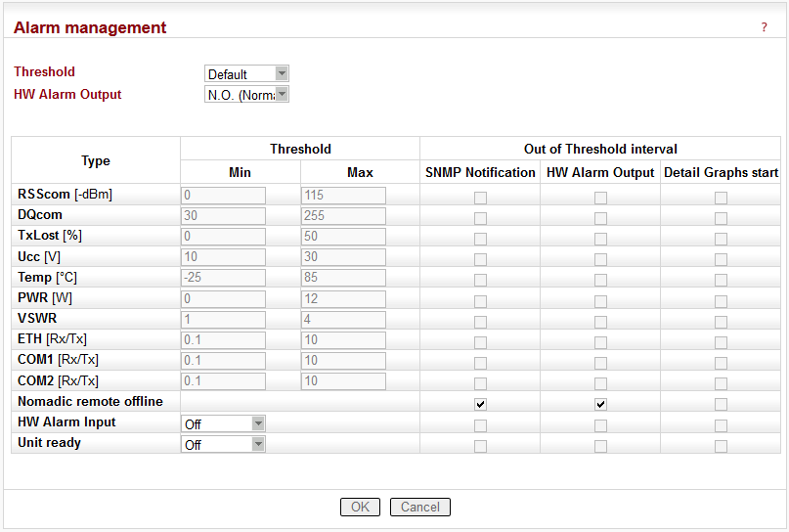Check HW Alarm Output for DQcom
Screen dimensions: 789x532
(x=600, y=218)
